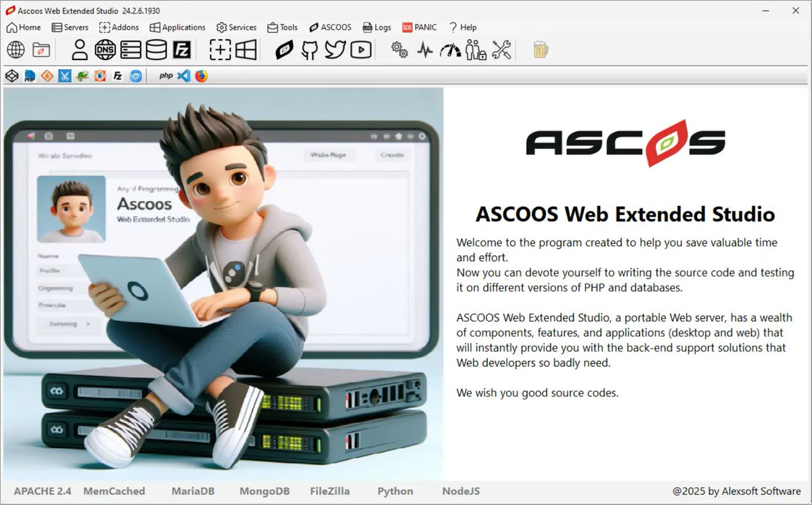Open the php quick launch icon
This screenshot has height=505, width=812.
(x=164, y=75)
